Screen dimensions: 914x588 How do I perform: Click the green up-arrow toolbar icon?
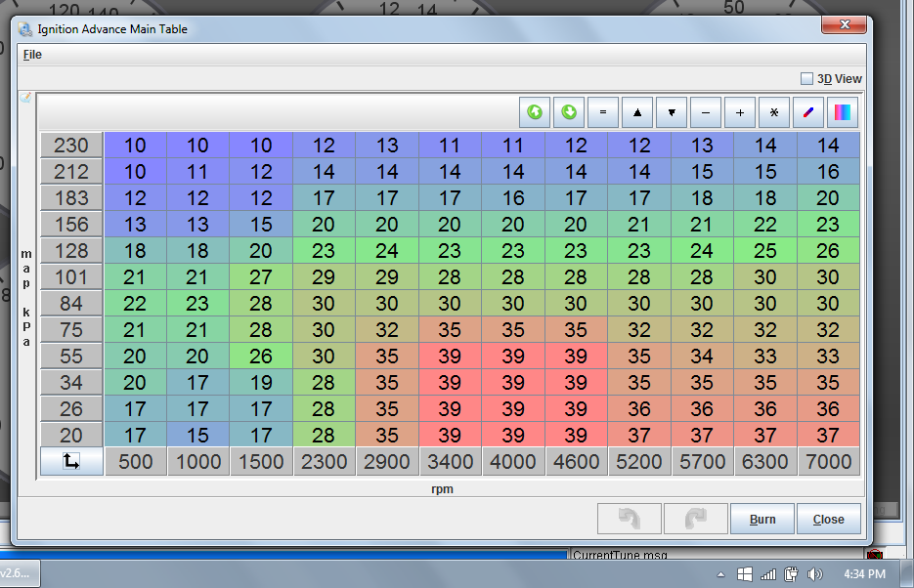(x=535, y=112)
